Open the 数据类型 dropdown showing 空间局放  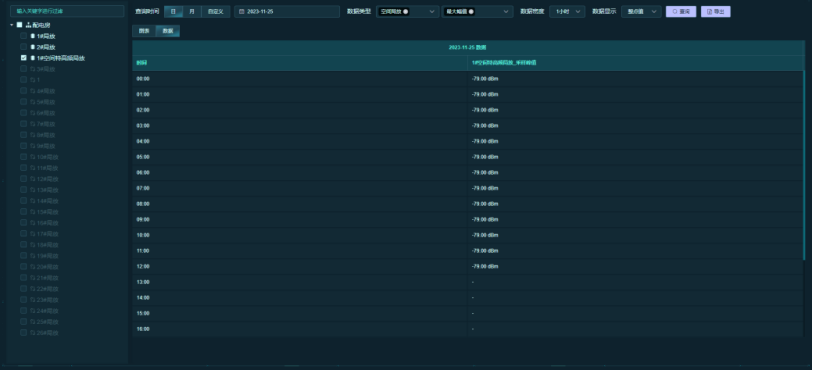[408, 11]
